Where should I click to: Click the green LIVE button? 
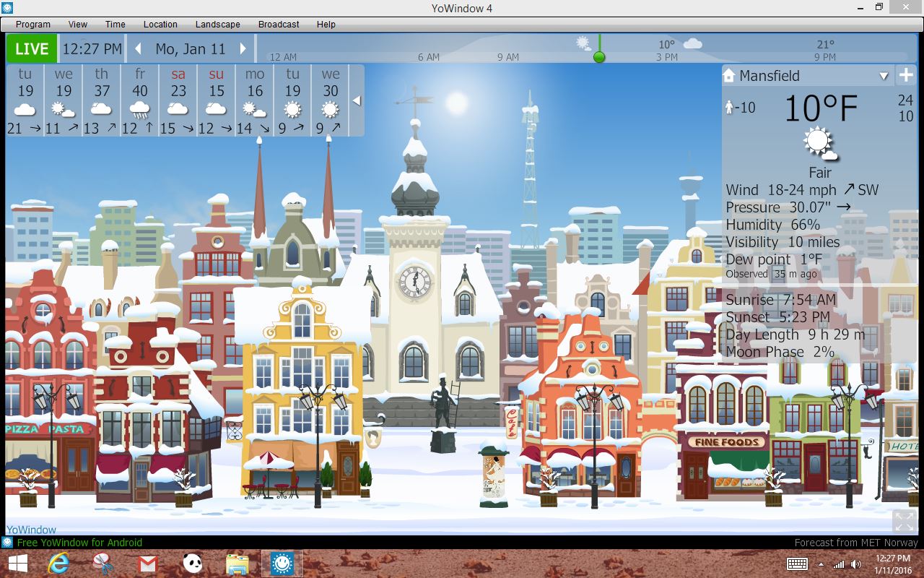(x=32, y=49)
